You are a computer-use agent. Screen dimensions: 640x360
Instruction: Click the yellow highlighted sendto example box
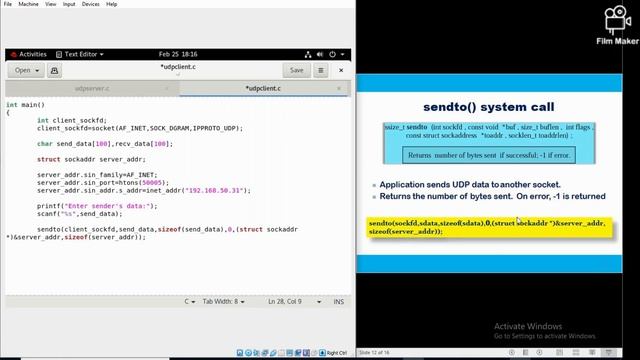tap(489, 227)
